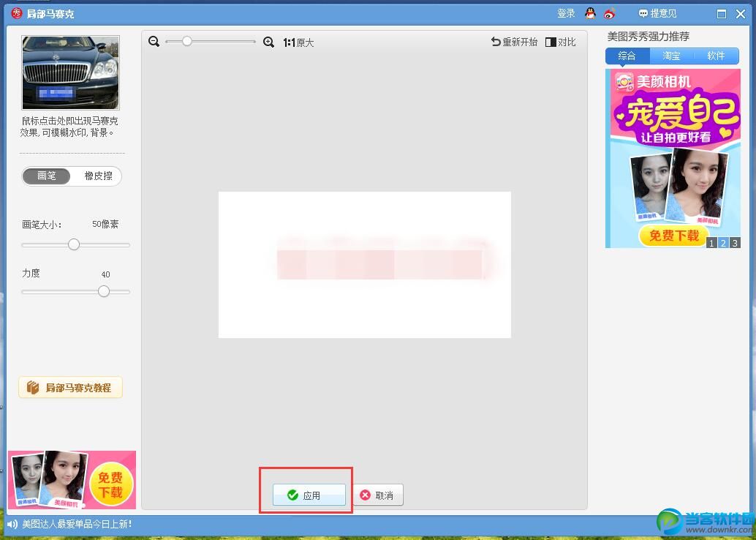756x540 pixels.
Task: Select the 画笔 brush mode
Action: 47,176
